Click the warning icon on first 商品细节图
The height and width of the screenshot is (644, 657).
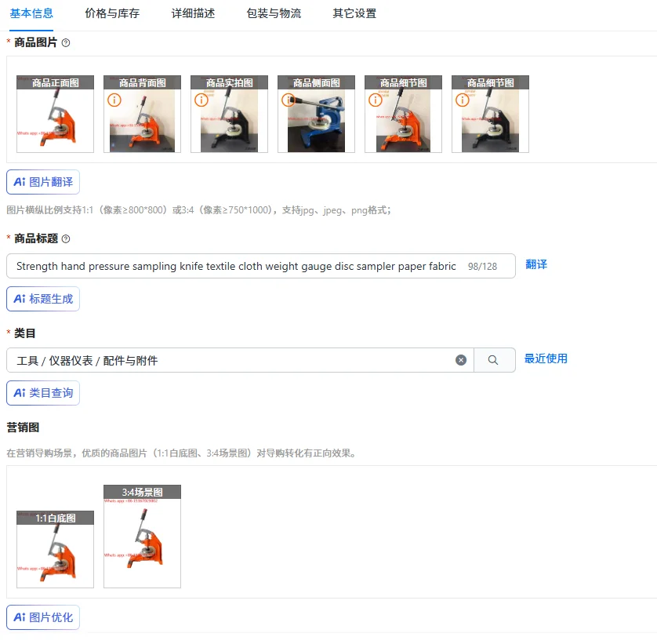(x=376, y=100)
